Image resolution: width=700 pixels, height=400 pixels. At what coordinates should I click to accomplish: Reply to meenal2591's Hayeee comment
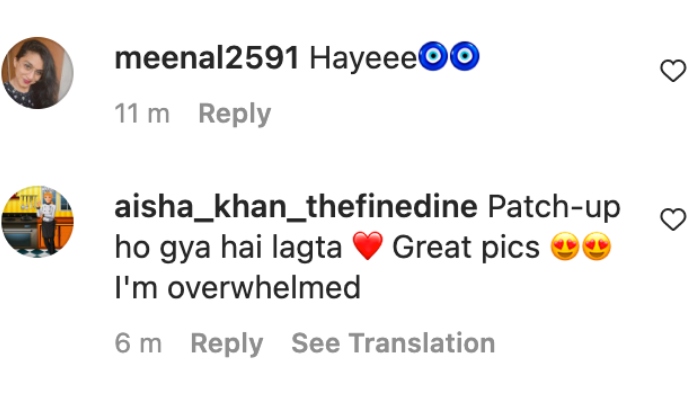coord(234,113)
